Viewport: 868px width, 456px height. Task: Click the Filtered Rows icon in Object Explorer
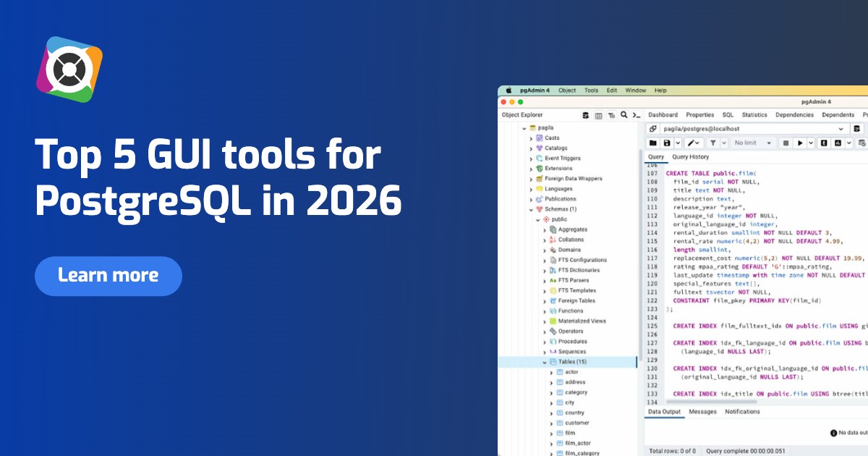point(611,115)
